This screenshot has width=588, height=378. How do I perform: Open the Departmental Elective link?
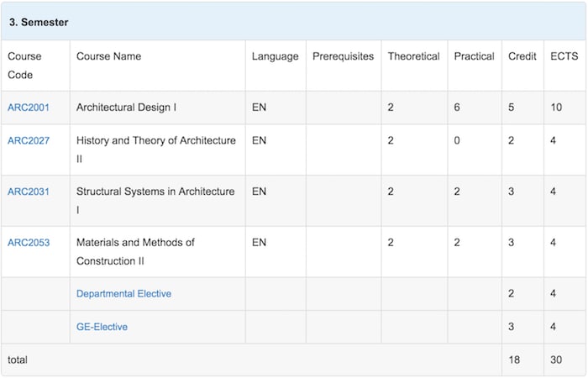123,294
